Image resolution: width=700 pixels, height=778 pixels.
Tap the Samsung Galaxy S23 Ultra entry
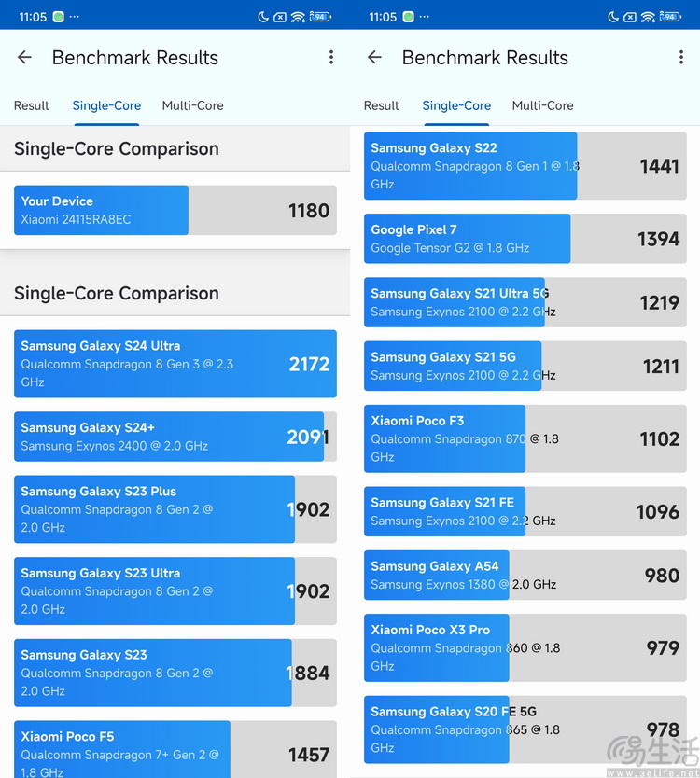click(175, 590)
